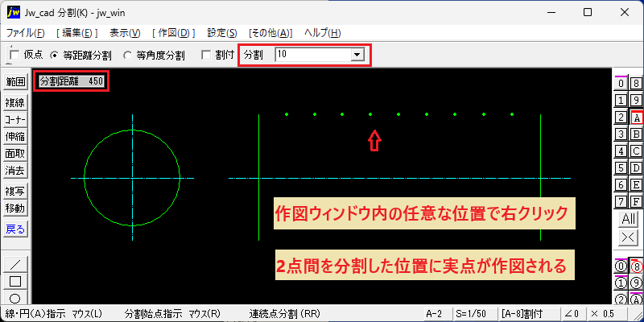The image size is (644, 322).
Task: Select layer 0 in the layer panel
Action: (621, 84)
